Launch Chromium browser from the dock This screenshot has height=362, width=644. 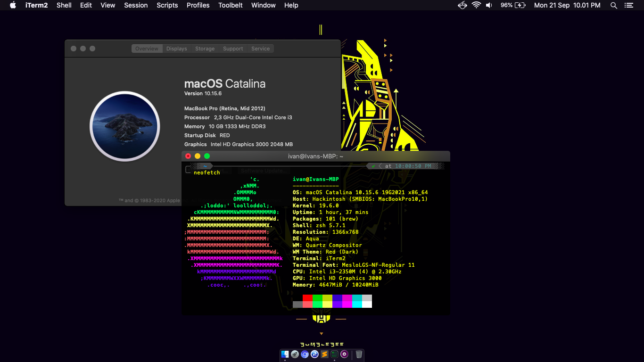[x=305, y=354]
